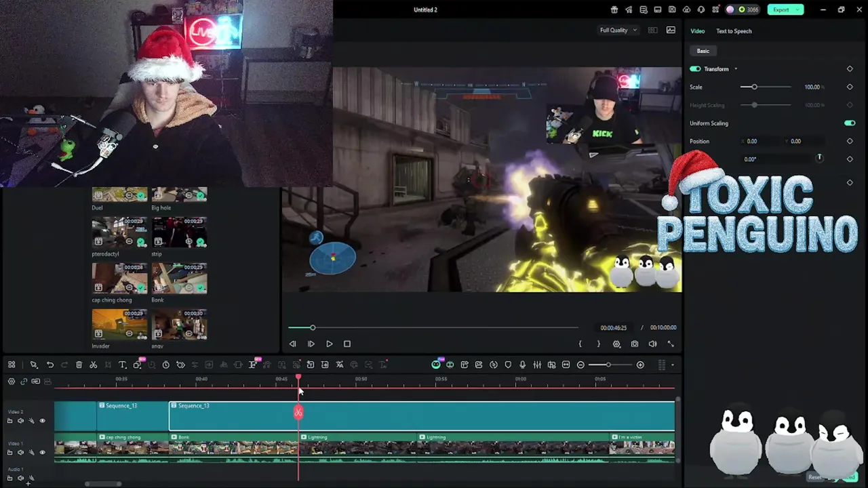
Task: Click the Record voiceover microphone icon
Action: (x=522, y=365)
